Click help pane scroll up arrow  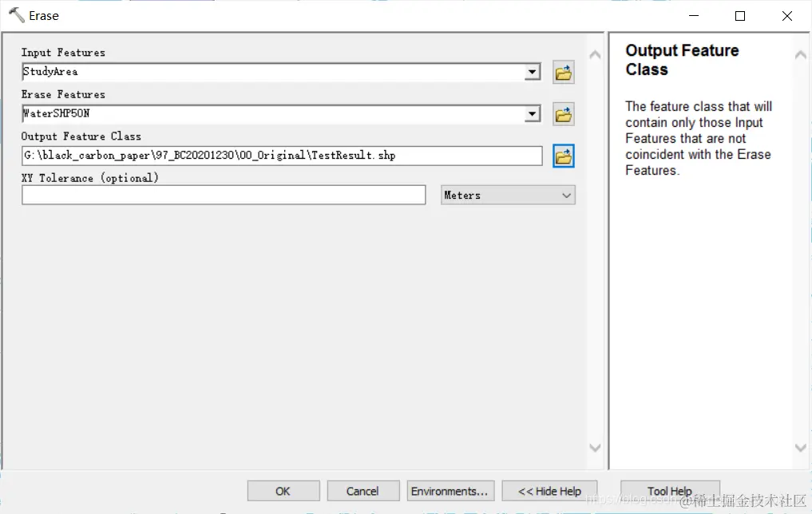(x=801, y=54)
